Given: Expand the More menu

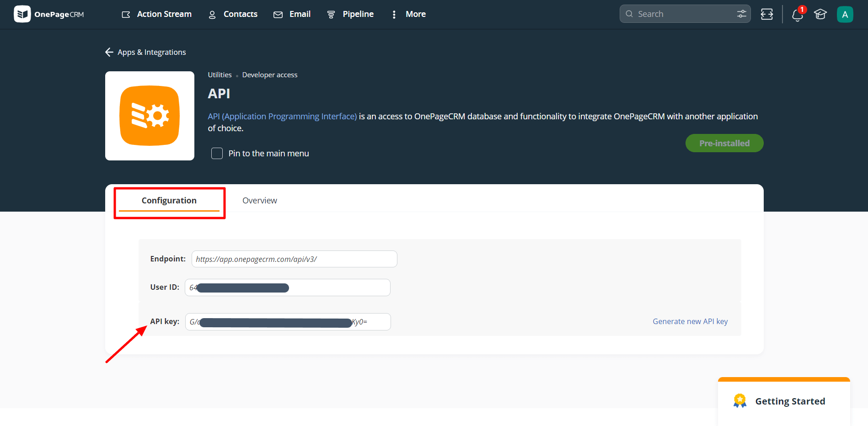Looking at the screenshot, I should [x=408, y=14].
